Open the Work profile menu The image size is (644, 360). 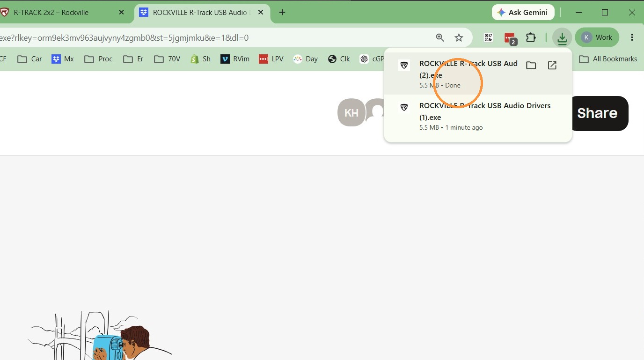(597, 37)
